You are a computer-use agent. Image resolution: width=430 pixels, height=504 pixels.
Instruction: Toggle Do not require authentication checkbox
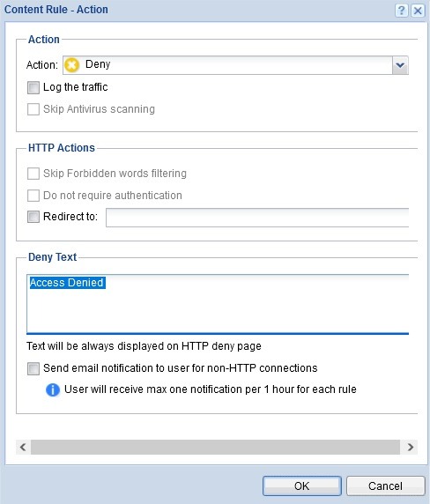pyautogui.click(x=33, y=196)
